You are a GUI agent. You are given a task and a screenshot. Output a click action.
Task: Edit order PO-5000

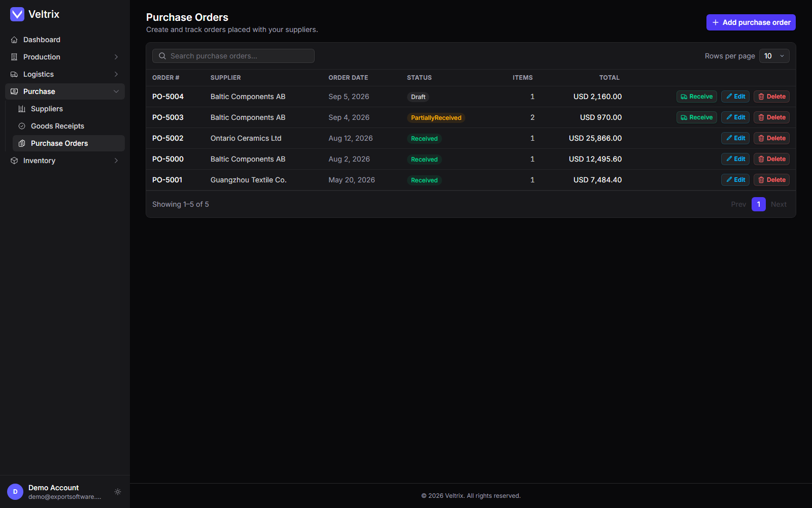pyautogui.click(x=735, y=159)
